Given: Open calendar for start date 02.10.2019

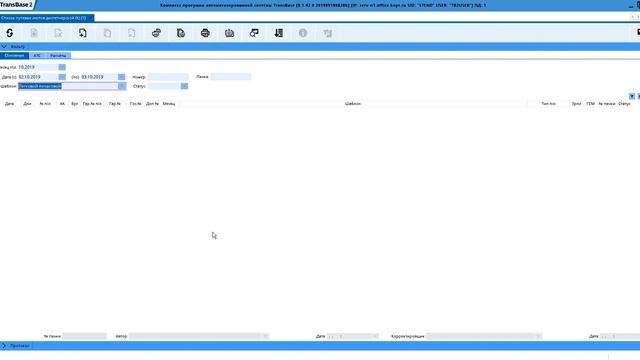Looking at the screenshot, I should (62, 77).
